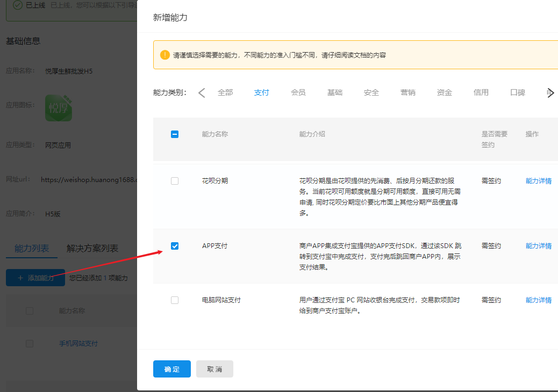The width and height of the screenshot is (558, 392).
Task: Open the 营销 category tab
Action: tap(408, 92)
